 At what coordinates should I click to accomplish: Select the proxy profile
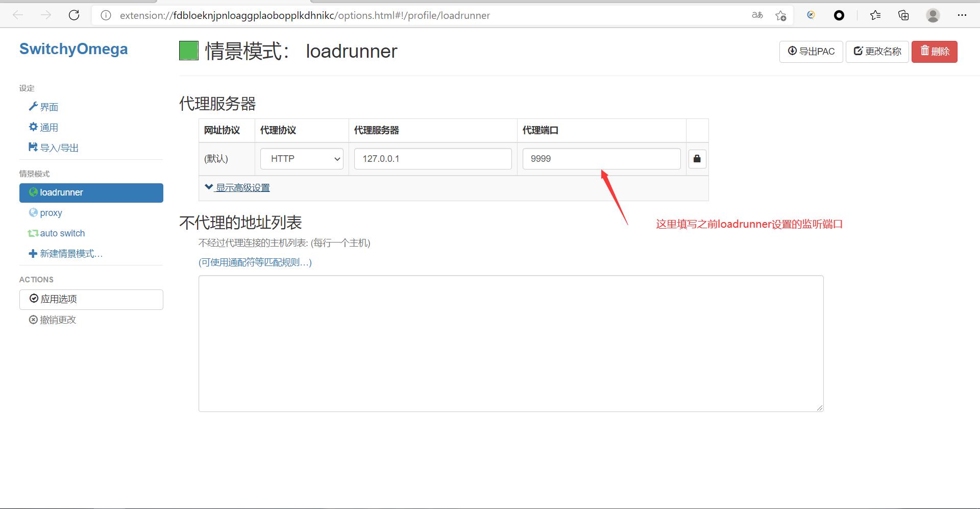pyautogui.click(x=46, y=213)
